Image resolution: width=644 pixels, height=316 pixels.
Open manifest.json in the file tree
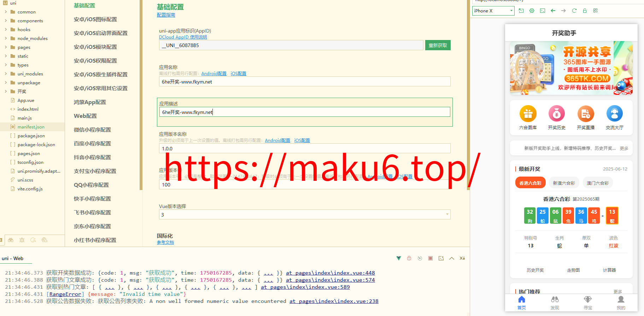pos(31,127)
